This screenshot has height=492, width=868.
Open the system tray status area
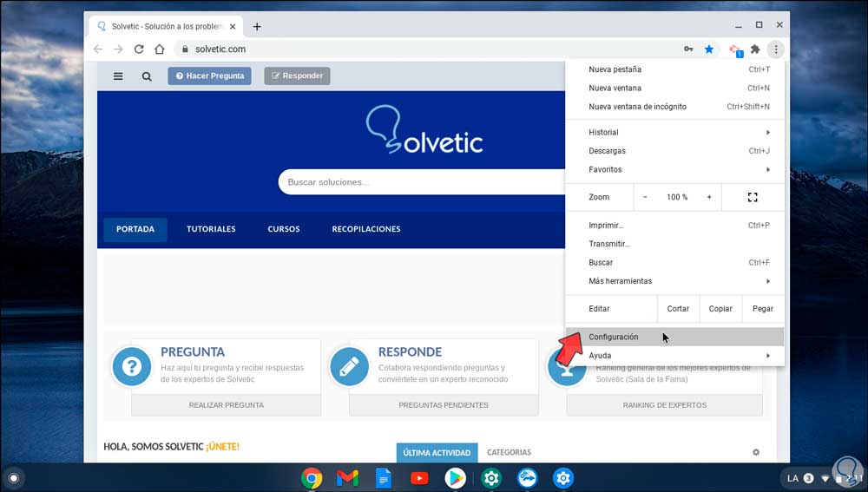click(x=823, y=478)
